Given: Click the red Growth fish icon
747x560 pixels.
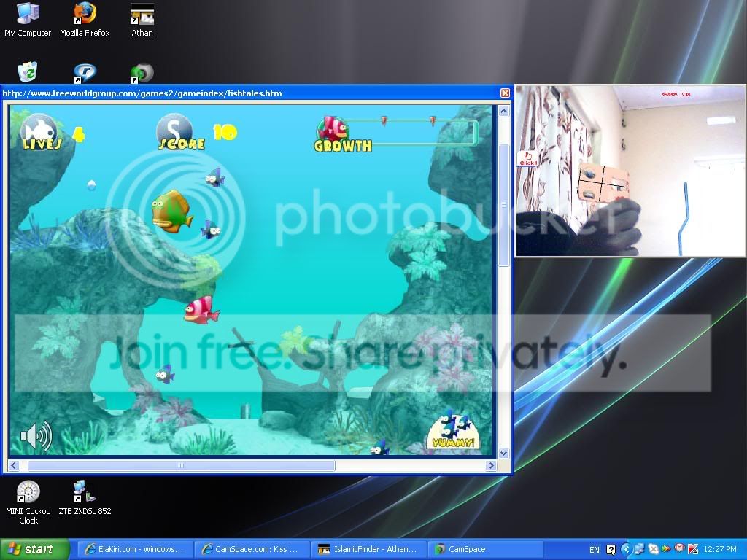Looking at the screenshot, I should (333, 128).
